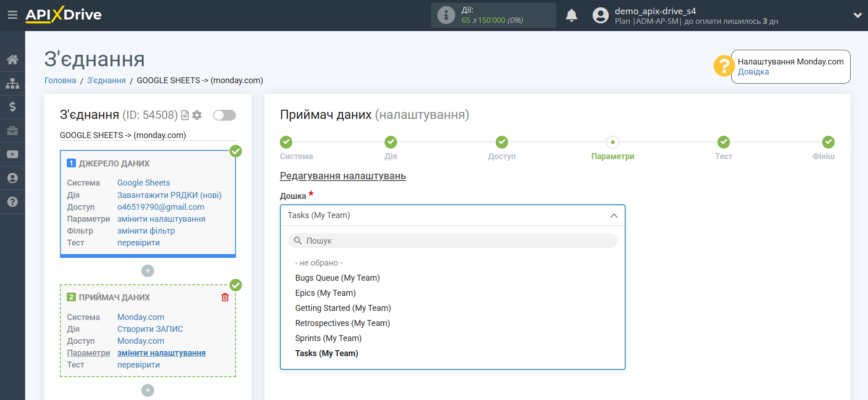Click source змінити налаштування link
Image resolution: width=868 pixels, height=400 pixels.
click(x=161, y=219)
